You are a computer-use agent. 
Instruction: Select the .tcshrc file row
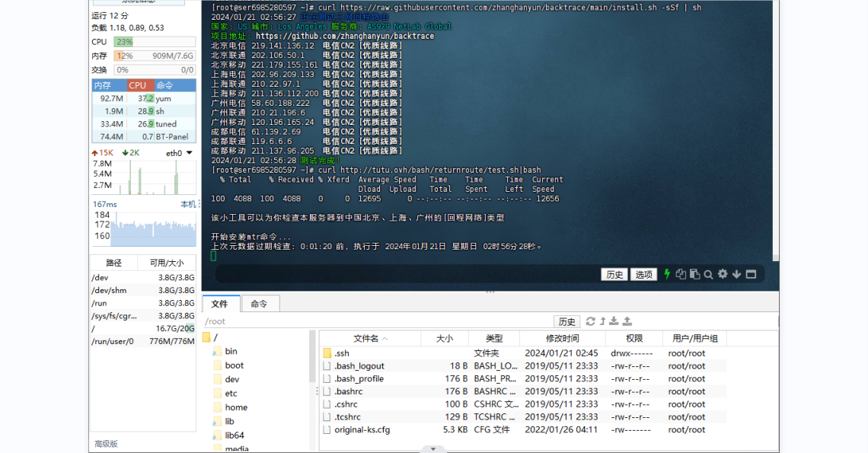click(522, 417)
